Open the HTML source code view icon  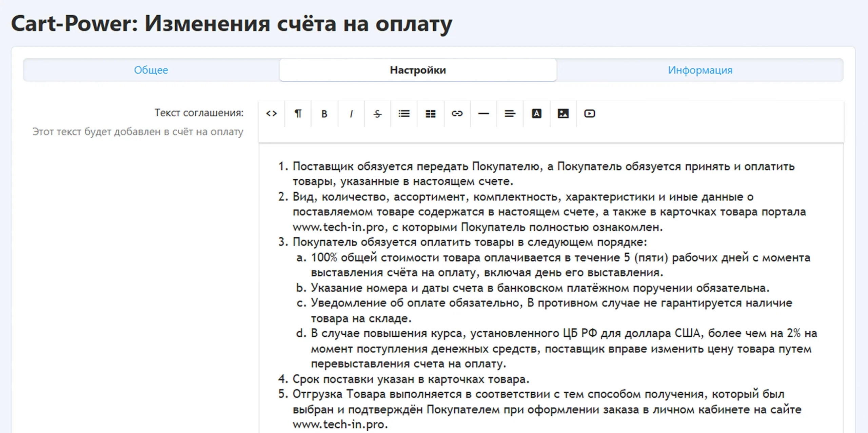tap(272, 114)
